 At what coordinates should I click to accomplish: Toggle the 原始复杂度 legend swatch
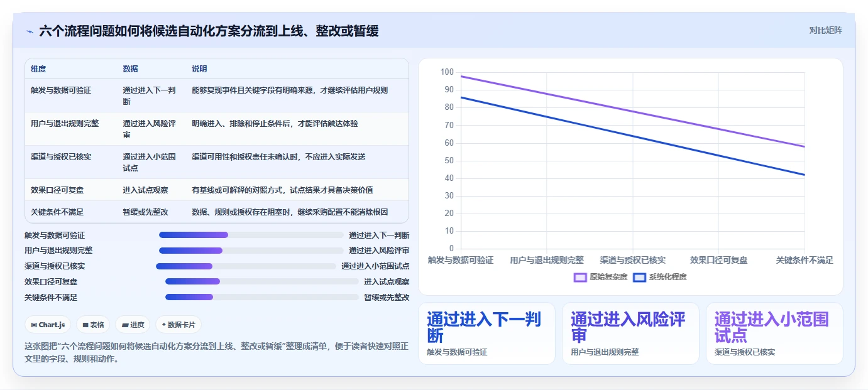[580, 277]
